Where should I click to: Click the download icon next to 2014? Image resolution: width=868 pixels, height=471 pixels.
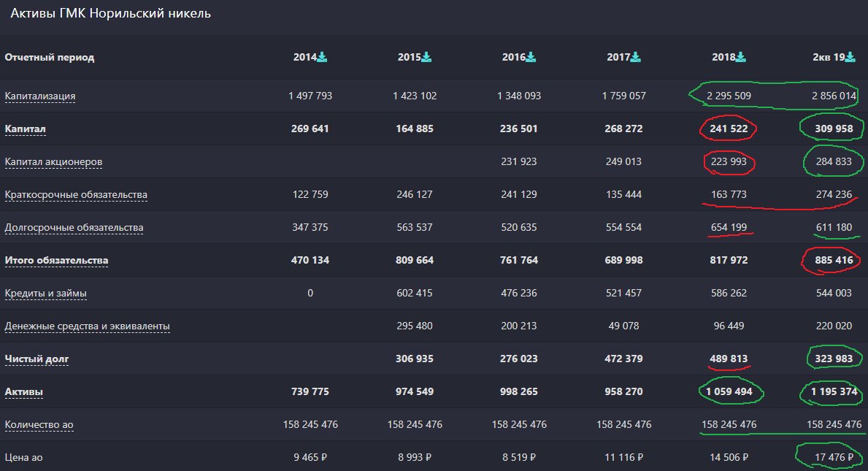(322, 57)
